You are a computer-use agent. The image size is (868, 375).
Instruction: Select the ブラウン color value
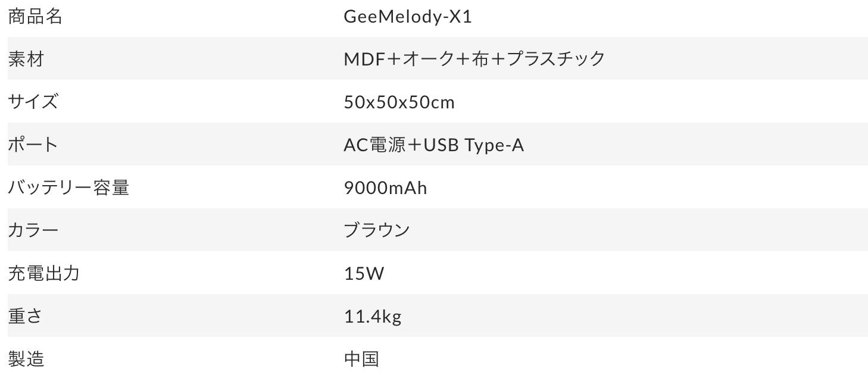coord(377,230)
